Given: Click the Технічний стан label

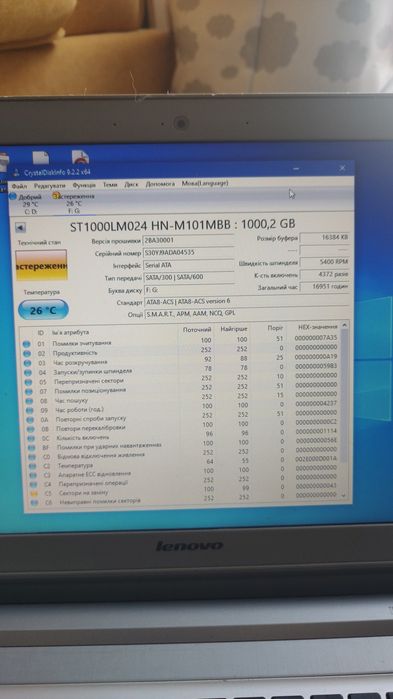Looking at the screenshot, I should pyautogui.click(x=40, y=243).
